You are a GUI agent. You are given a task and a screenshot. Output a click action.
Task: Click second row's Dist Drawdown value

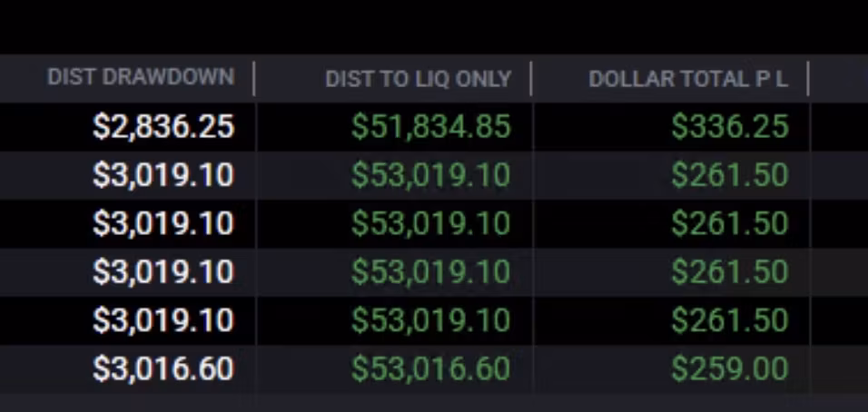163,175
